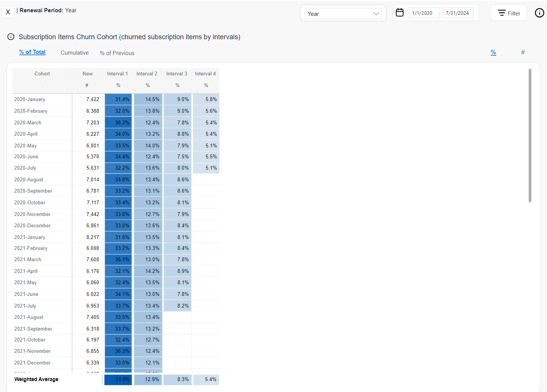Screen dimensions: 547x392
Task: Click 2021-January New value 8,217
Action: [93, 237]
